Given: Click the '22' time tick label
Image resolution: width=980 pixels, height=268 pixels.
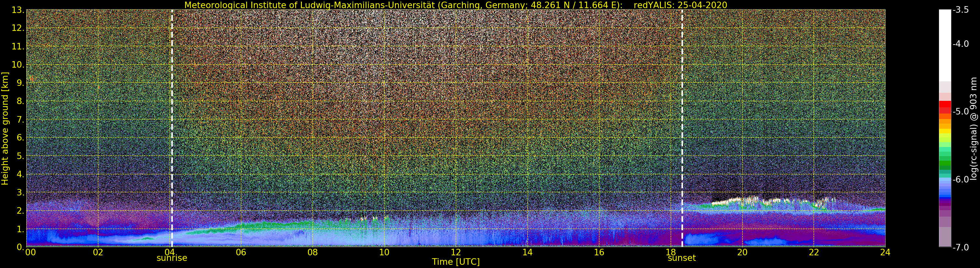Looking at the screenshot, I should tap(814, 252).
